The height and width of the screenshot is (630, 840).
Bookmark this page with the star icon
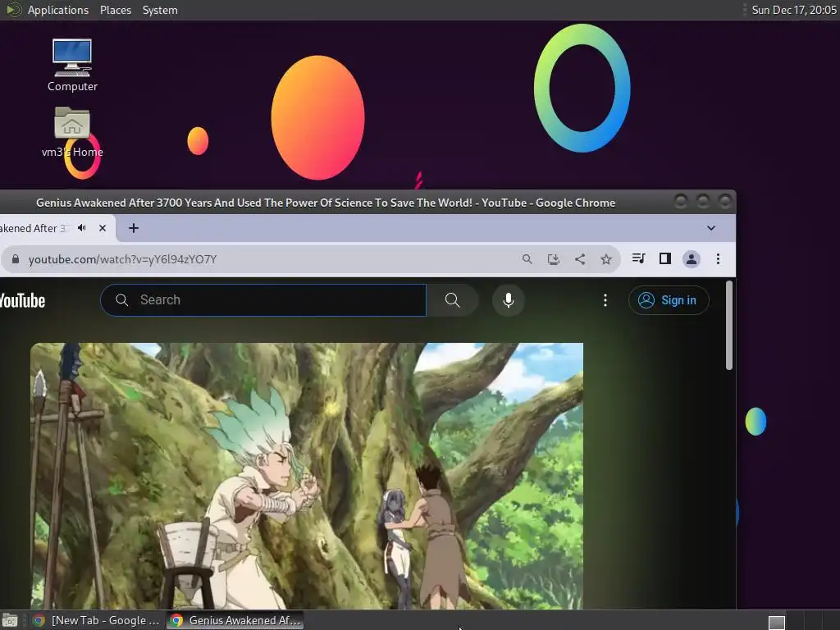click(x=606, y=259)
